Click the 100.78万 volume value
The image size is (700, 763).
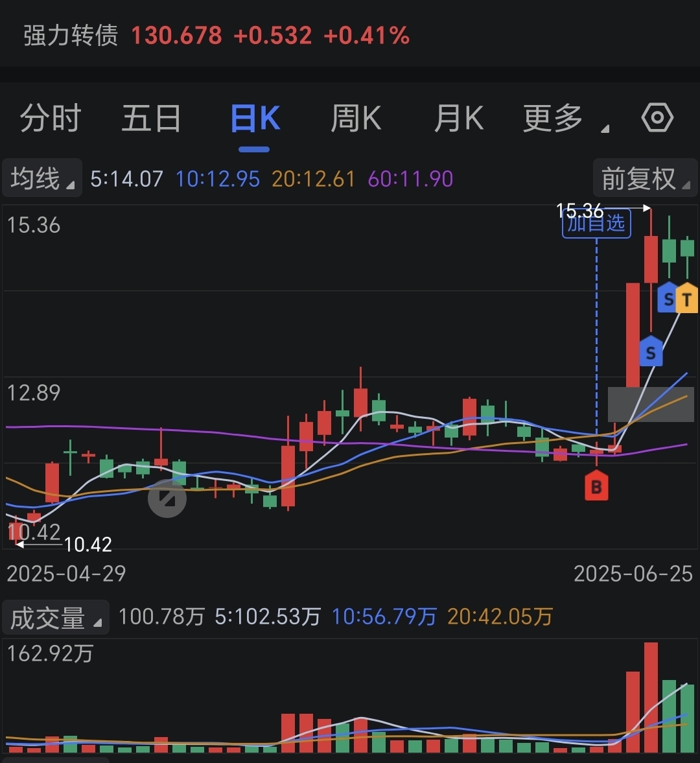click(x=161, y=617)
